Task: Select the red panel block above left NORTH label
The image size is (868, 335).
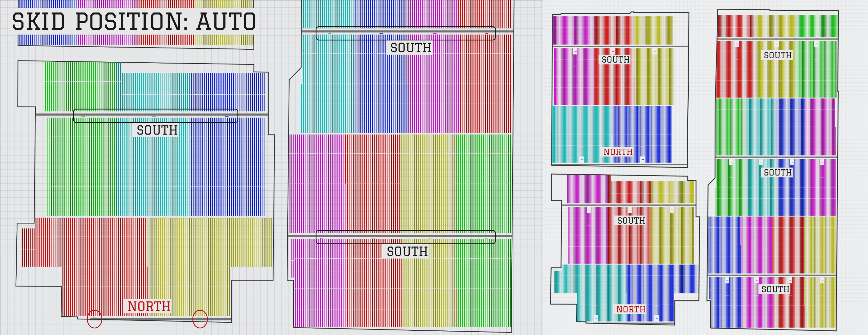Action: [101, 256]
